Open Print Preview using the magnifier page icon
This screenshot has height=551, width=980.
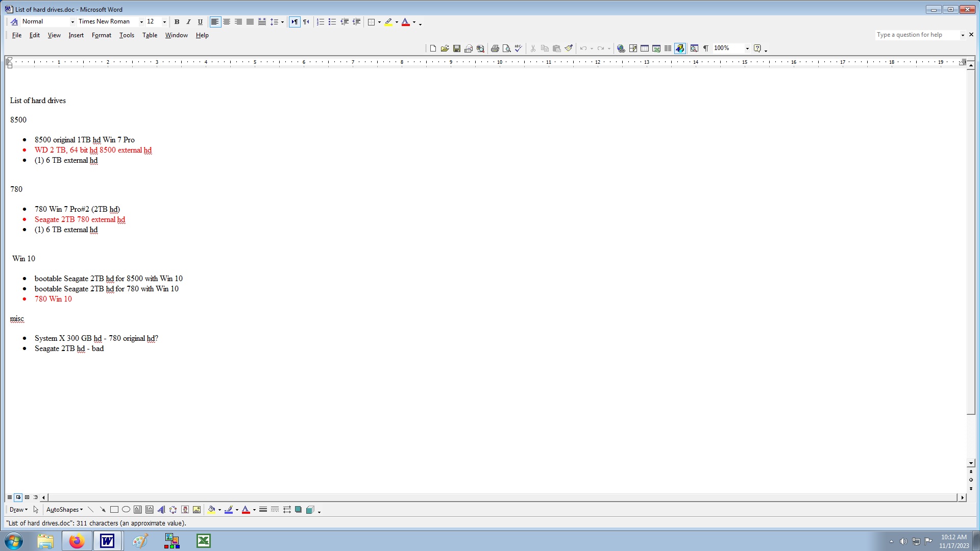(x=506, y=48)
